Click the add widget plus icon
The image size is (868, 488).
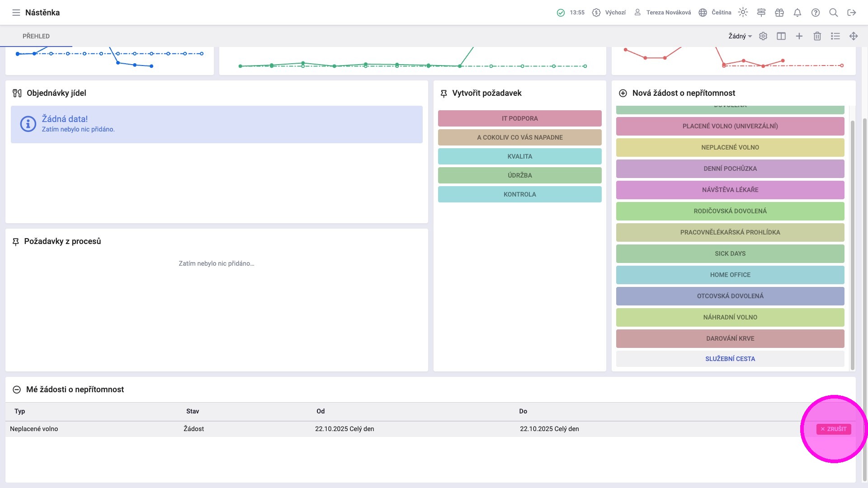pyautogui.click(x=799, y=36)
